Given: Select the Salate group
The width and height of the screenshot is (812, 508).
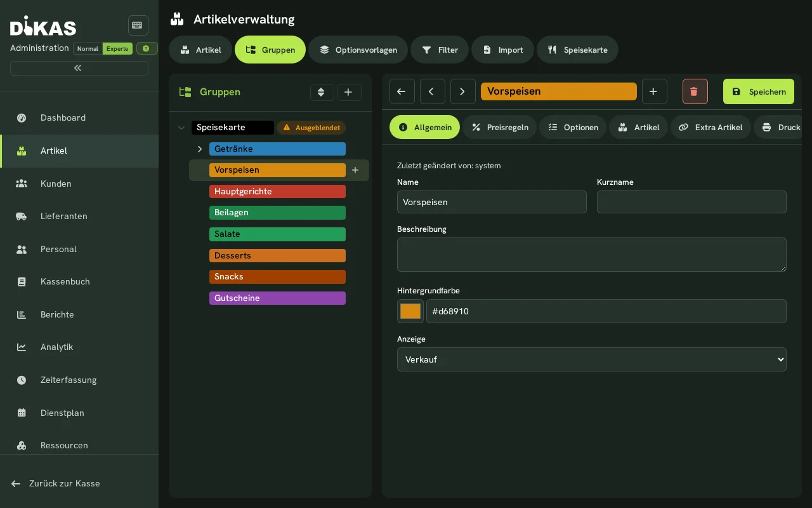Looking at the screenshot, I should (277, 234).
